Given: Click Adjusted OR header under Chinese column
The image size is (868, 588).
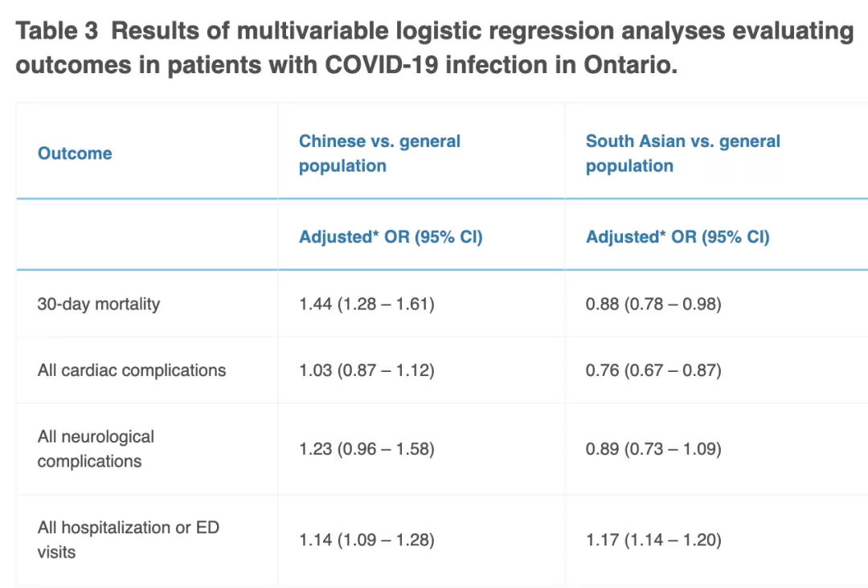Looking at the screenshot, I should point(391,237).
